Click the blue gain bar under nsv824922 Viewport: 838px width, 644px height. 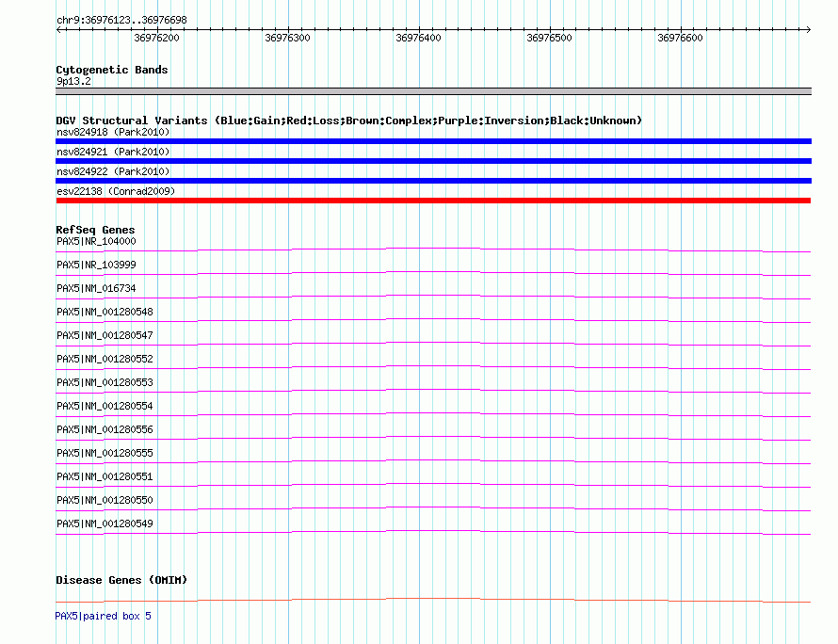click(x=433, y=181)
